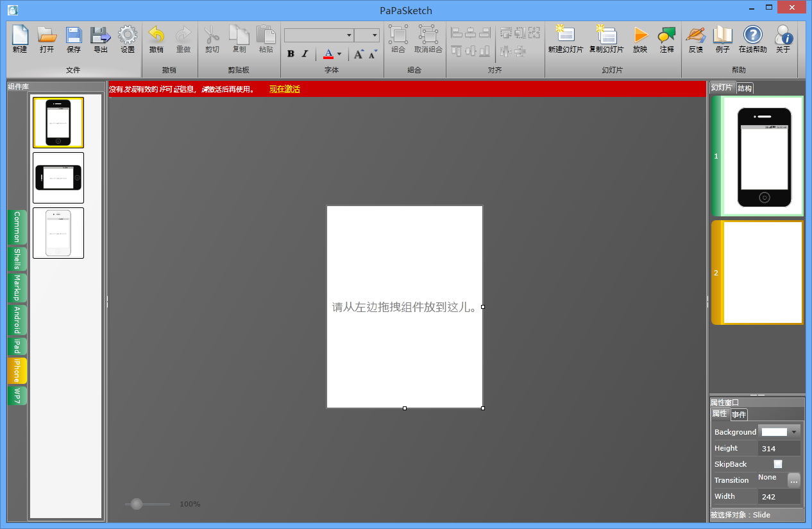Viewport: 812px width, 529px height.
Task: Click align top icon
Action: point(457,51)
